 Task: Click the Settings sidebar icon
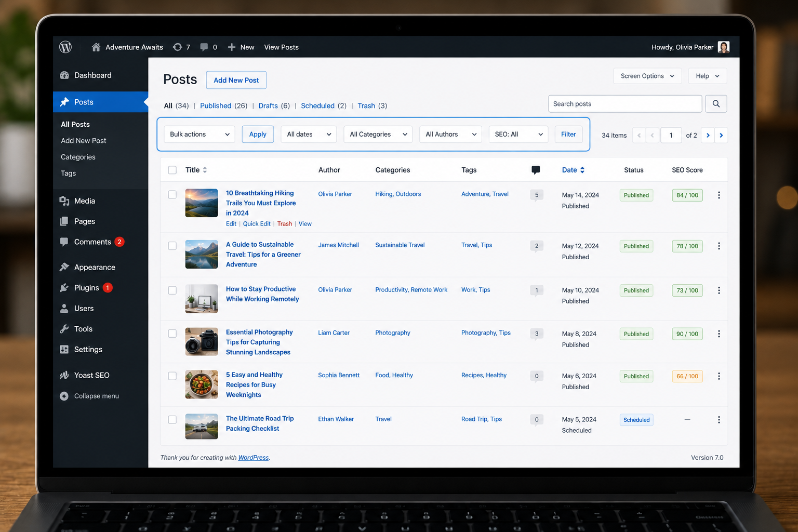64,350
